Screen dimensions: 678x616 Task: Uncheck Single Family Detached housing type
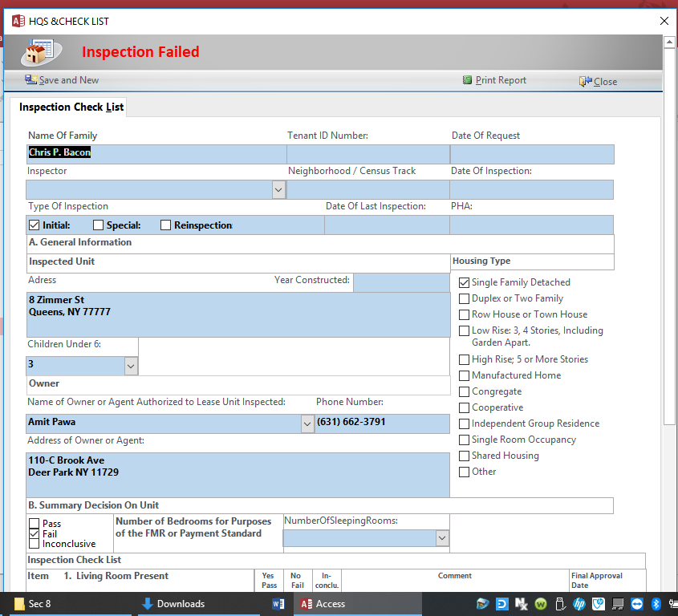pos(464,282)
